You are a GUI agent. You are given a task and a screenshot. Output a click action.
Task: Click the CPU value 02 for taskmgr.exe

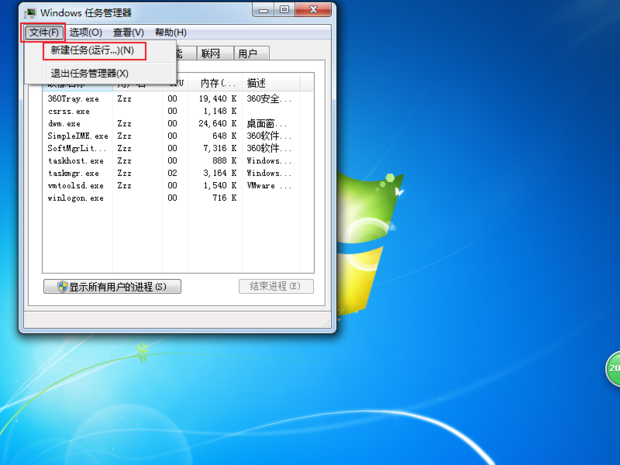click(172, 173)
